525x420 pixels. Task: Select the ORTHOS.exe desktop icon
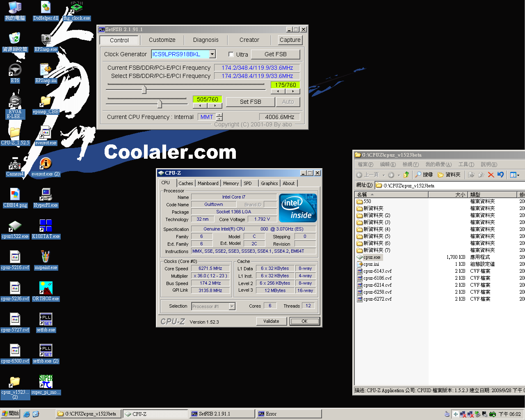pyautogui.click(x=46, y=292)
